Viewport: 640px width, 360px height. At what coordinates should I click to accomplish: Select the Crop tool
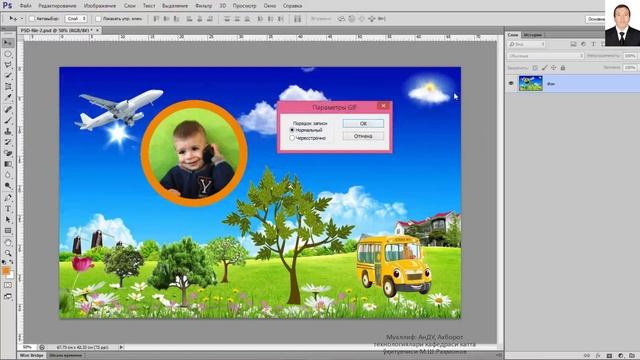pyautogui.click(x=8, y=87)
